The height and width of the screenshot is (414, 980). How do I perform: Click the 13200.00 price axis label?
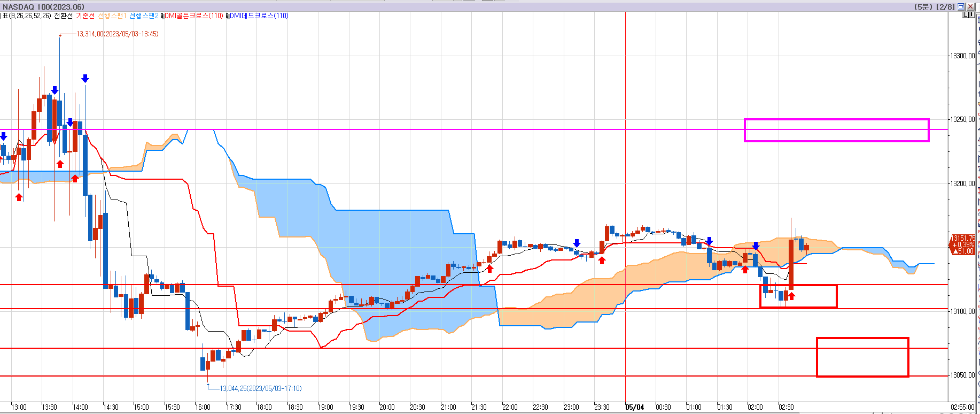tap(962, 183)
